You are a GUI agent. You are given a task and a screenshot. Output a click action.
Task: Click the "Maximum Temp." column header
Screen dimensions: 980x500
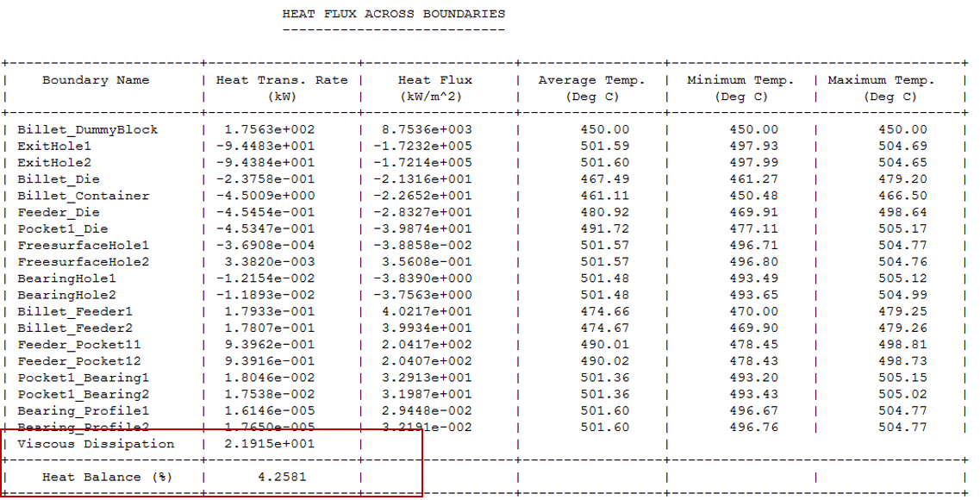(882, 80)
